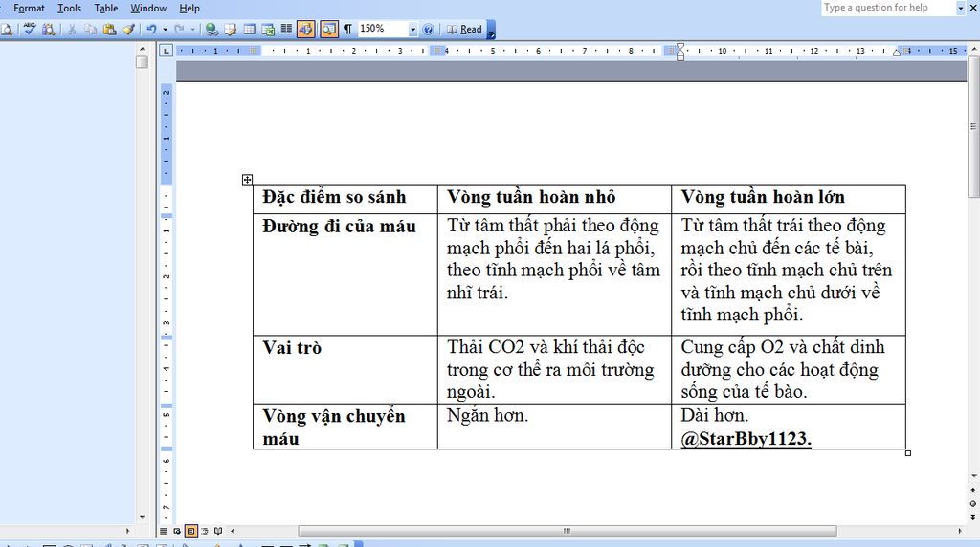Switch to Outline view
The height and width of the screenshot is (547, 980).
[x=205, y=531]
